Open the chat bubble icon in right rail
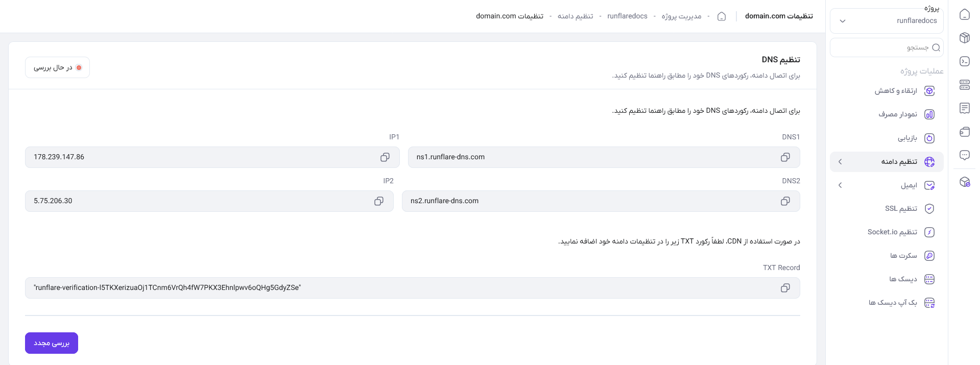Viewport: 980px width, 365px height. (965, 155)
